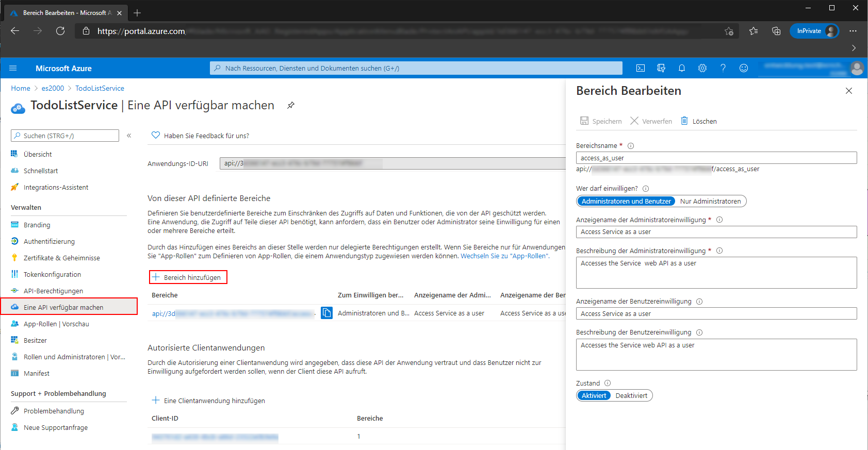Open the blurred Client-ID link

click(215, 437)
